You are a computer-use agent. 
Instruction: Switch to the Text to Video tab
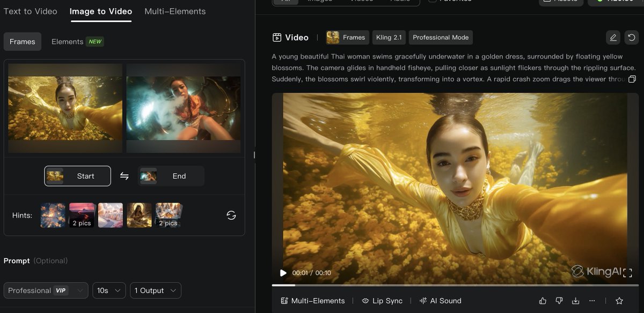pyautogui.click(x=30, y=11)
